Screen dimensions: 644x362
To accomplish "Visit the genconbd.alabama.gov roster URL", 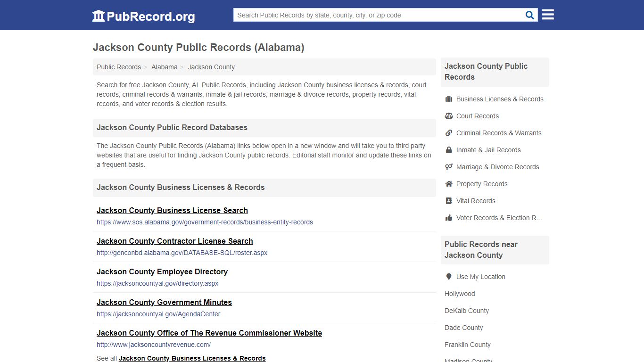I will pos(182,253).
